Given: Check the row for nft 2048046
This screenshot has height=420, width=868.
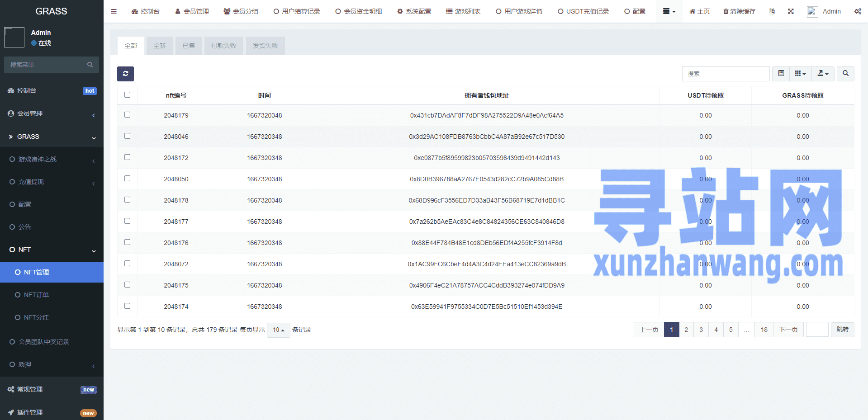Looking at the screenshot, I should pyautogui.click(x=127, y=136).
